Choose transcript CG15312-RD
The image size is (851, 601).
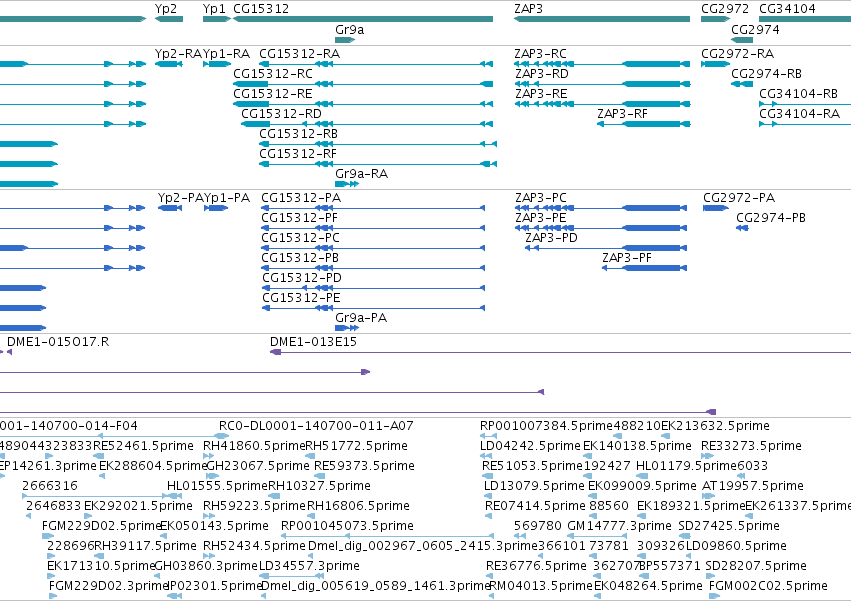point(282,114)
